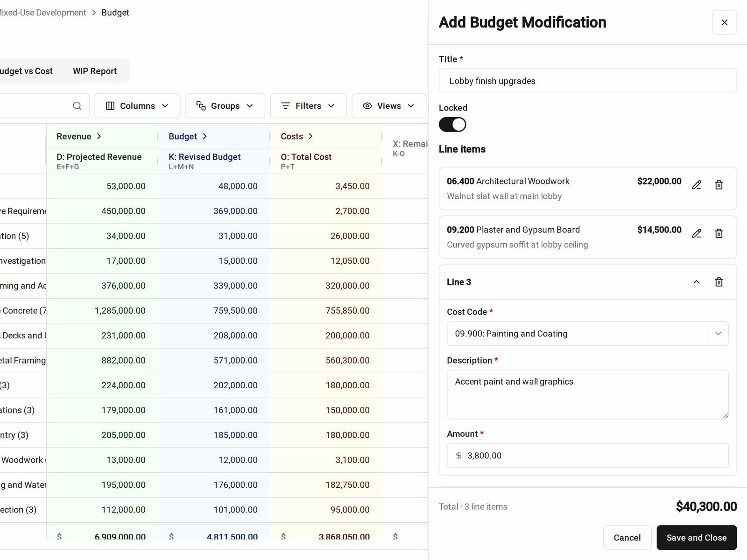Delete Line 3 with the trash icon

[x=719, y=282]
